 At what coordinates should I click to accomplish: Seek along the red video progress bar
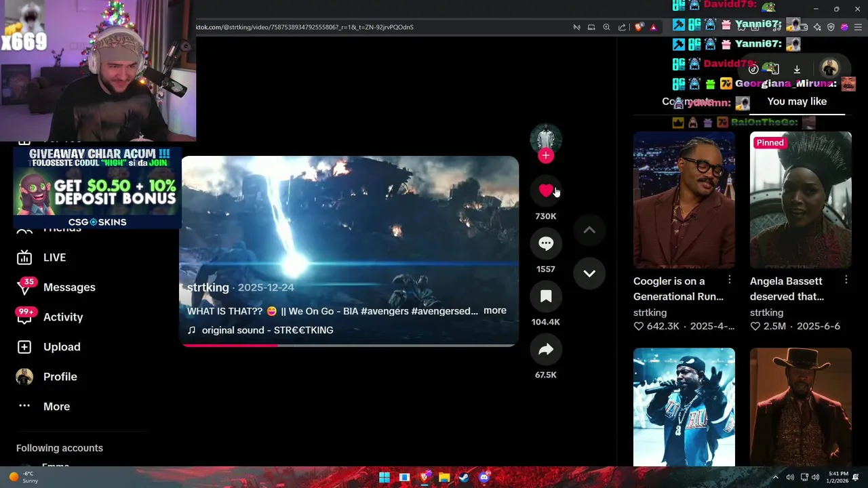click(x=350, y=345)
